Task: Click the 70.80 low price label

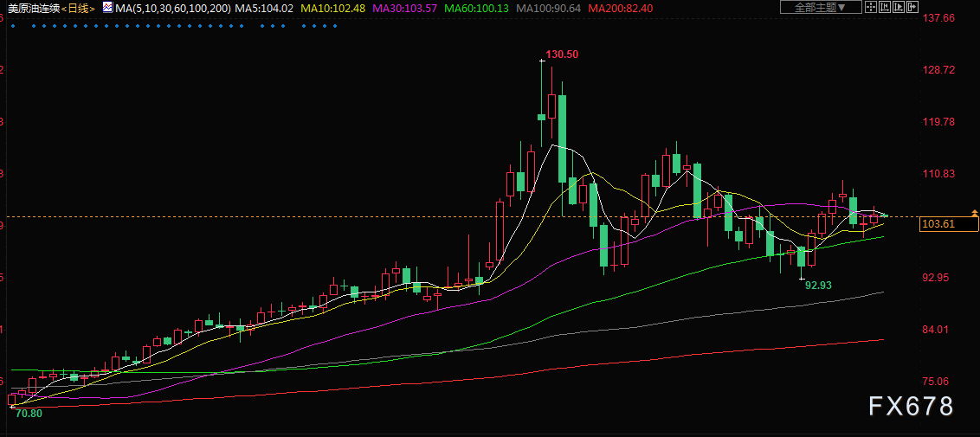Action: pos(29,414)
